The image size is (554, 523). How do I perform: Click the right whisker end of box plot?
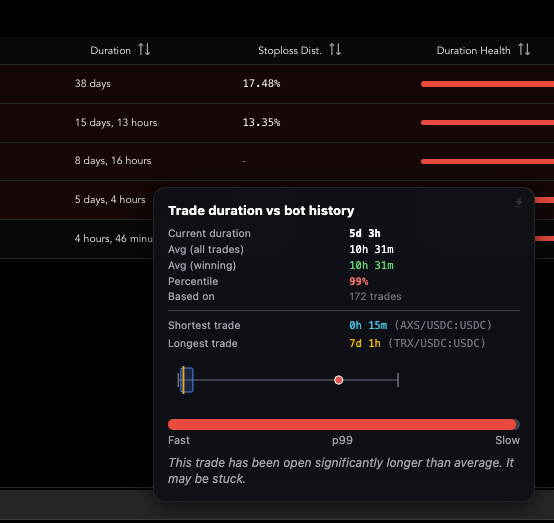[398, 380]
